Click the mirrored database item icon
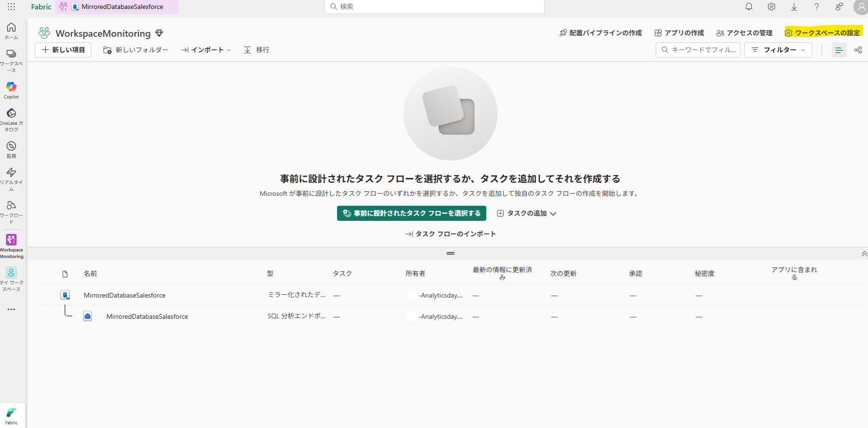Image resolution: width=868 pixels, height=428 pixels. pos(65,295)
